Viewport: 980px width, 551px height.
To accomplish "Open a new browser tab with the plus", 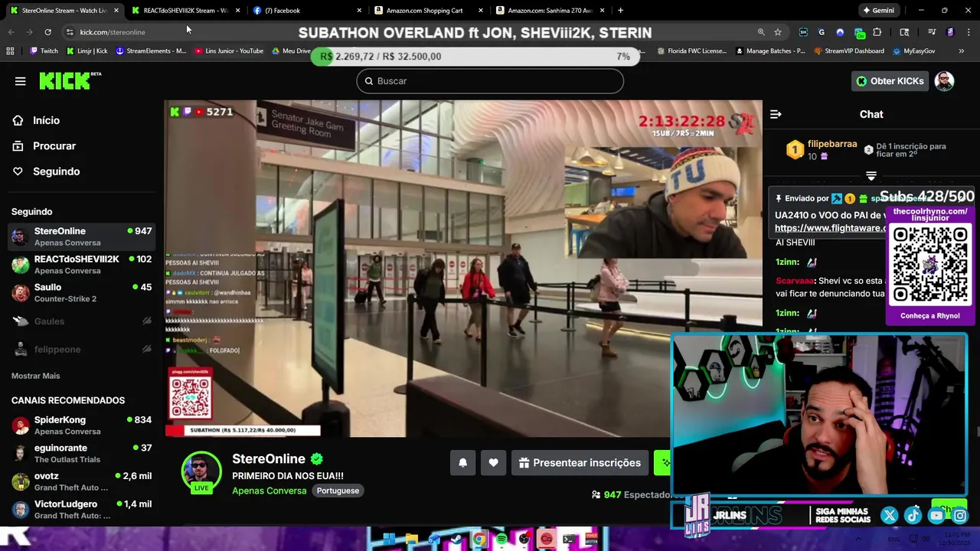I will pyautogui.click(x=620, y=11).
